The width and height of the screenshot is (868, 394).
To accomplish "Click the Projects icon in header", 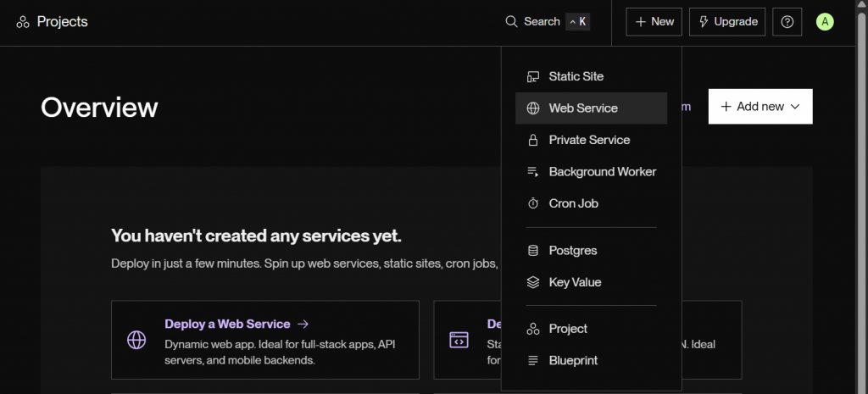I will point(23,22).
